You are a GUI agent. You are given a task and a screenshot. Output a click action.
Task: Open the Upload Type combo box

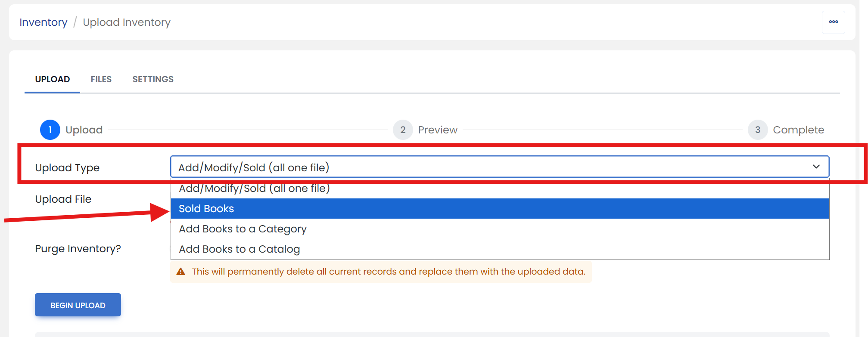(x=500, y=167)
